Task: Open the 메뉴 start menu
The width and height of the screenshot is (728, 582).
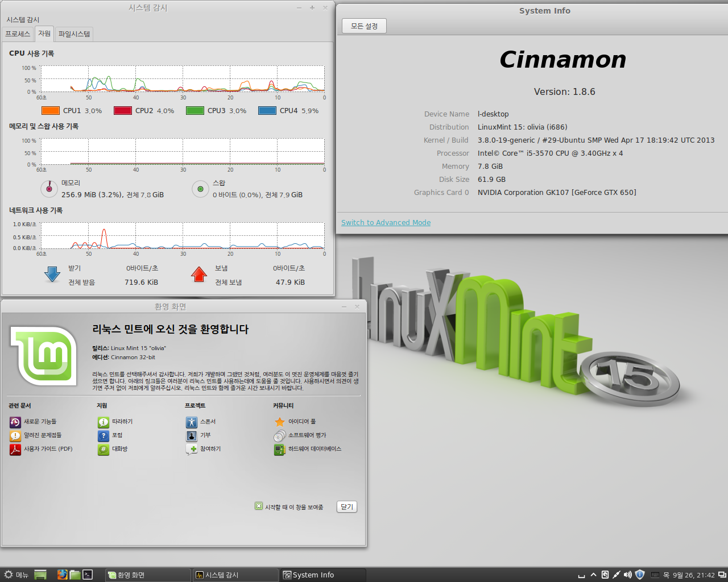Action: click(x=16, y=575)
